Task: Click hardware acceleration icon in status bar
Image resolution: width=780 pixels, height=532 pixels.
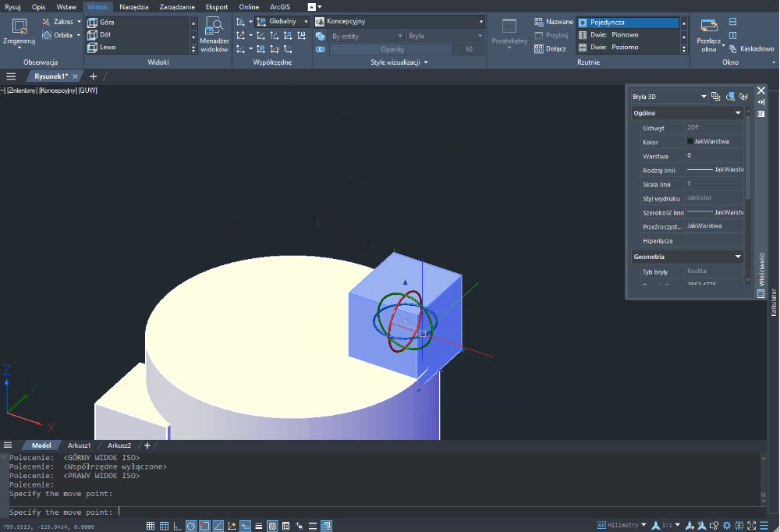Action: [x=739, y=525]
